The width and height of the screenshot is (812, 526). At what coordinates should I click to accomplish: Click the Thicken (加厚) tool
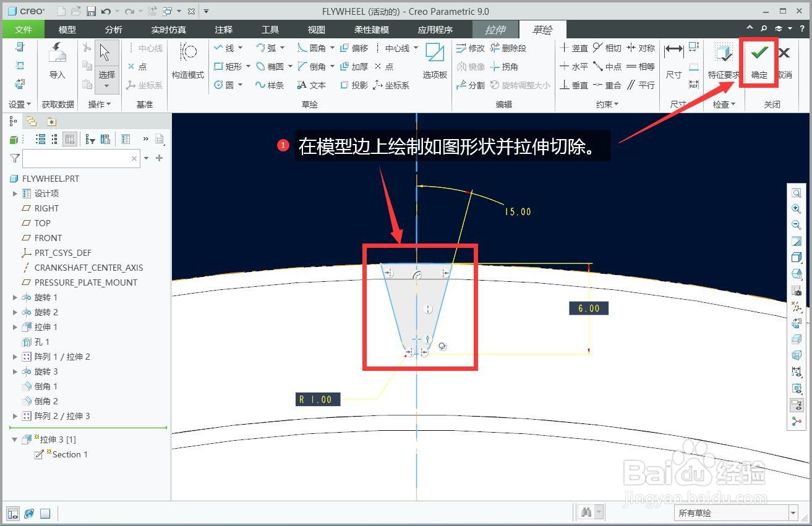tap(354, 67)
